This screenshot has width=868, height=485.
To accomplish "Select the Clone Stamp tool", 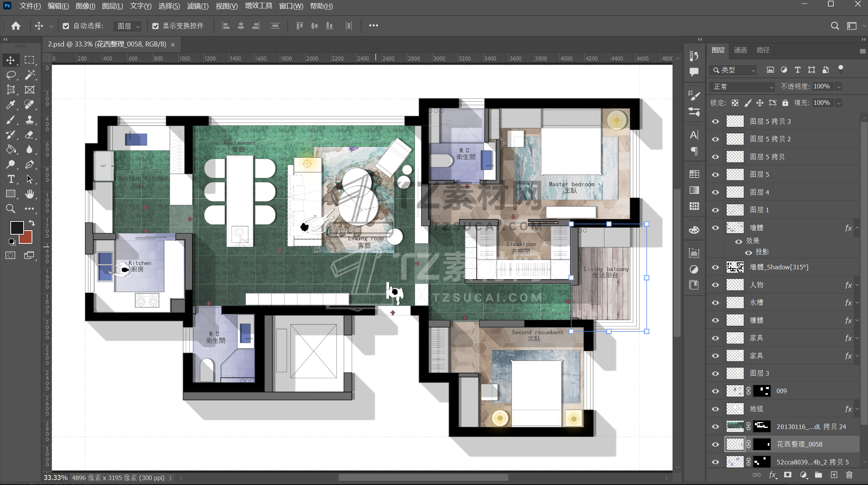I will coord(29,120).
